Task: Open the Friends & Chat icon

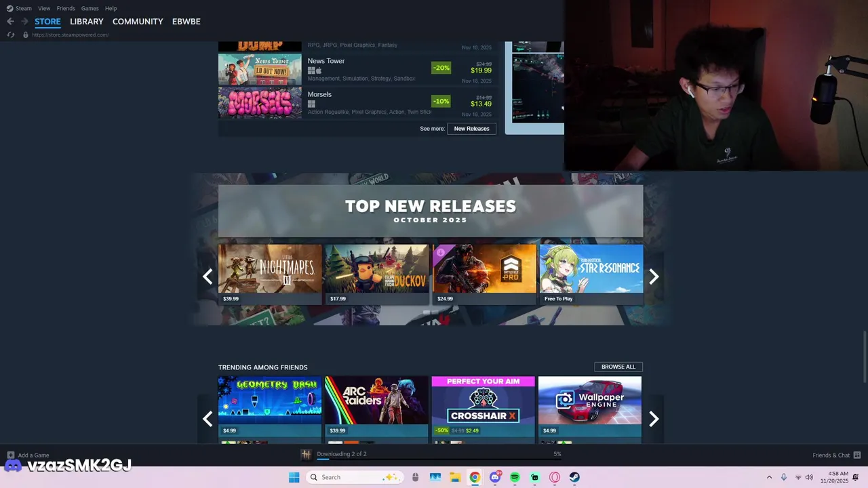Action: click(x=857, y=455)
